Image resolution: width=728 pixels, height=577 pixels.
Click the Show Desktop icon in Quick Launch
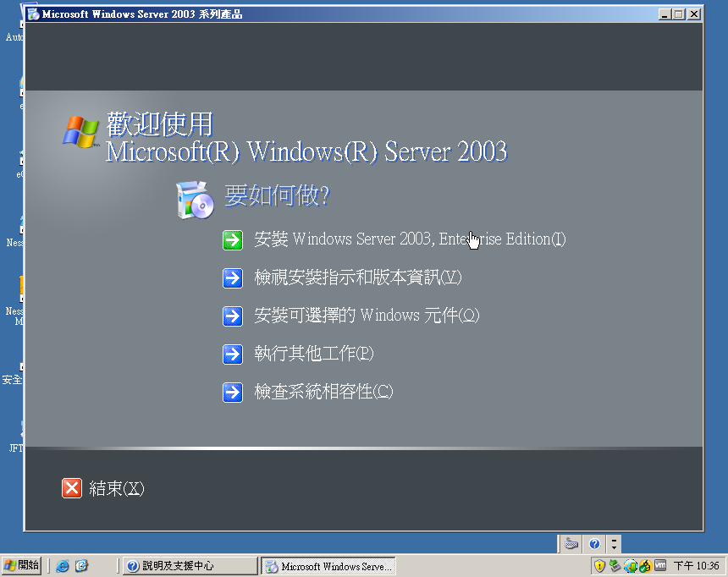(x=82, y=566)
